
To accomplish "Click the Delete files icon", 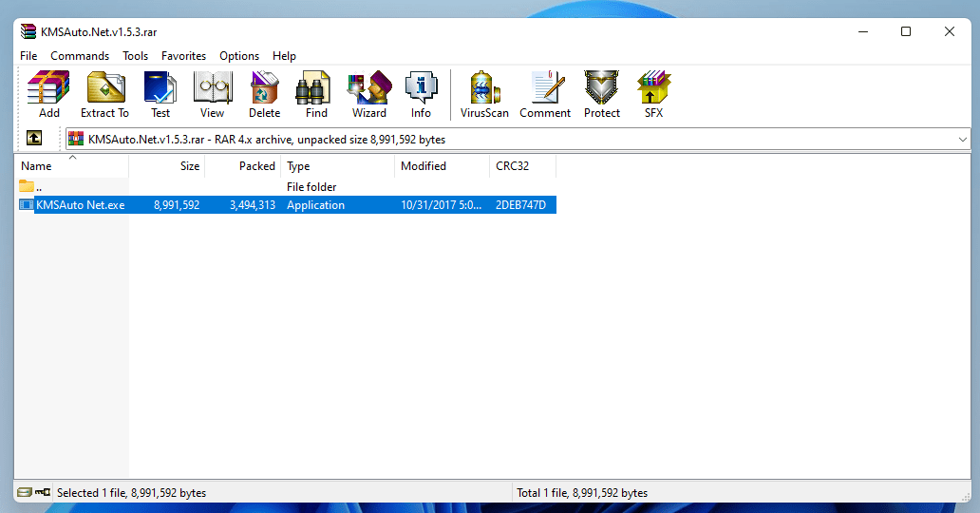I will (x=264, y=94).
